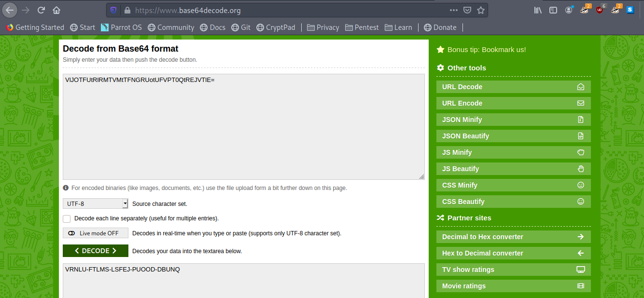644x298 pixels.
Task: Open the Privacy bookmarks folder
Action: click(323, 27)
